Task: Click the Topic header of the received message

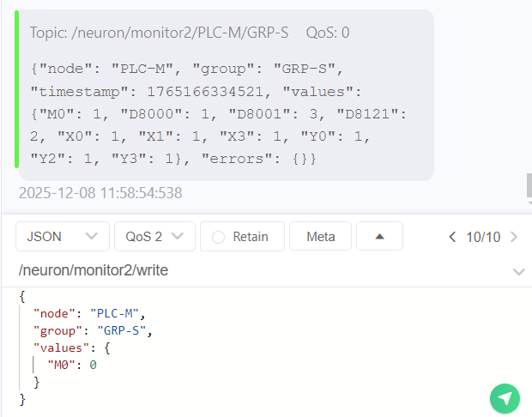Action: (x=190, y=33)
